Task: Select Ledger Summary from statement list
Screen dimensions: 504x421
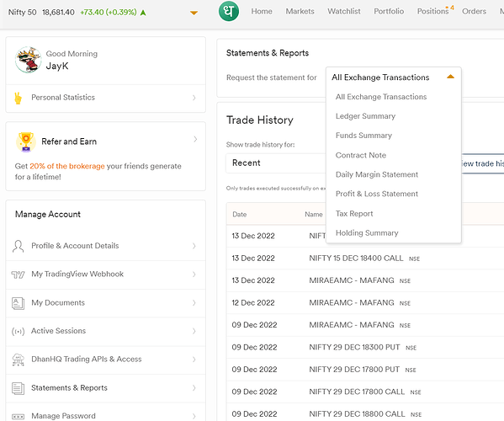Action: point(365,116)
